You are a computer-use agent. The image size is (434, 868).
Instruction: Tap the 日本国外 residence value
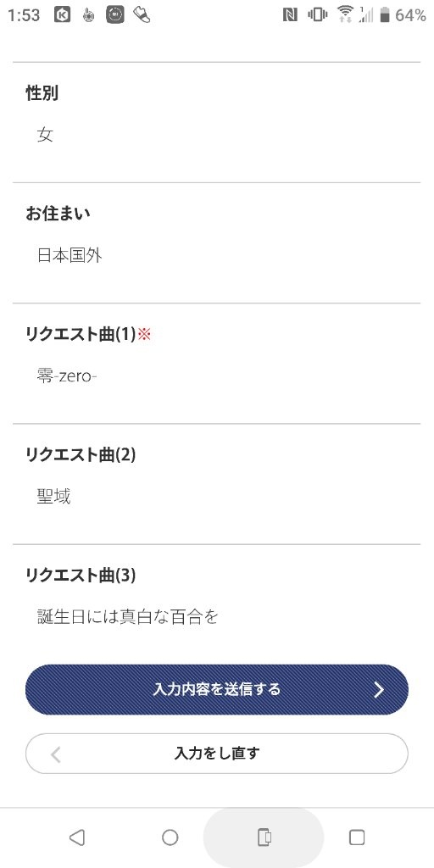coord(70,256)
